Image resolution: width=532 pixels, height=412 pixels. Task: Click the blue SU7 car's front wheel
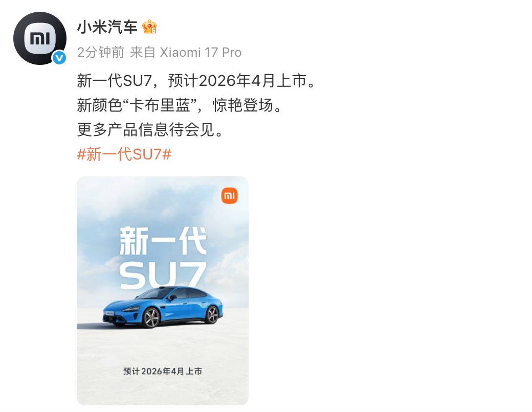pos(151,317)
